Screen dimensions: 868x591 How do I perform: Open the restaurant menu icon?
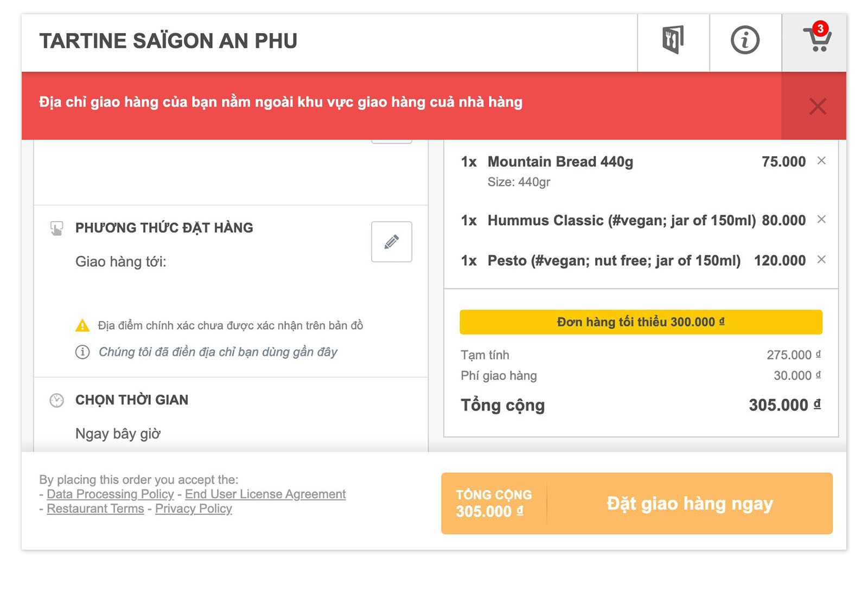pos(673,40)
